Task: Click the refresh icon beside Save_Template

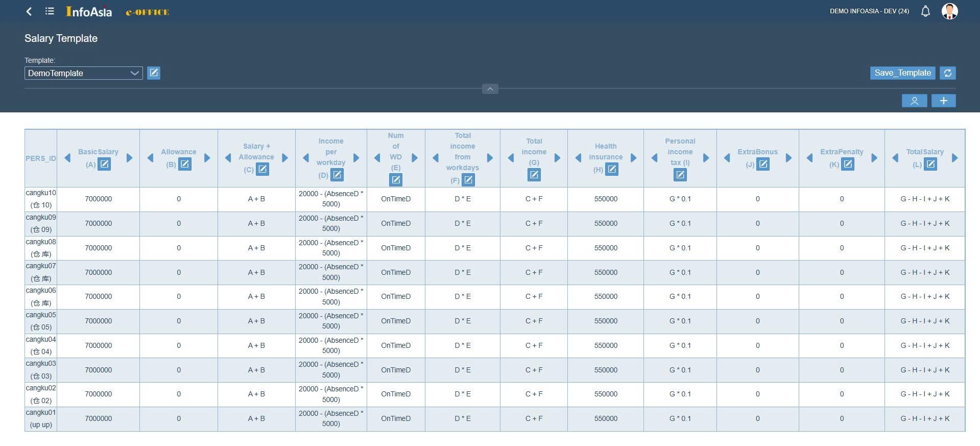Action: click(x=948, y=73)
